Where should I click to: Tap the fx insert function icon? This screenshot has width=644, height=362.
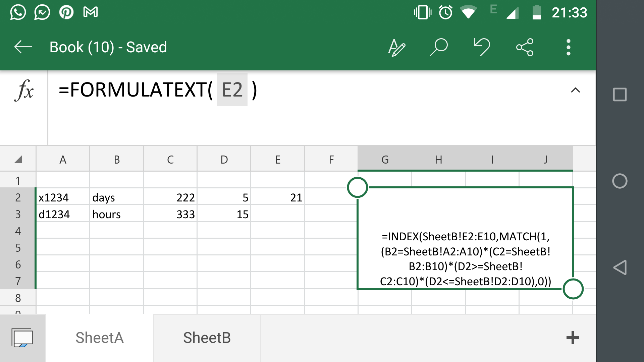(24, 90)
